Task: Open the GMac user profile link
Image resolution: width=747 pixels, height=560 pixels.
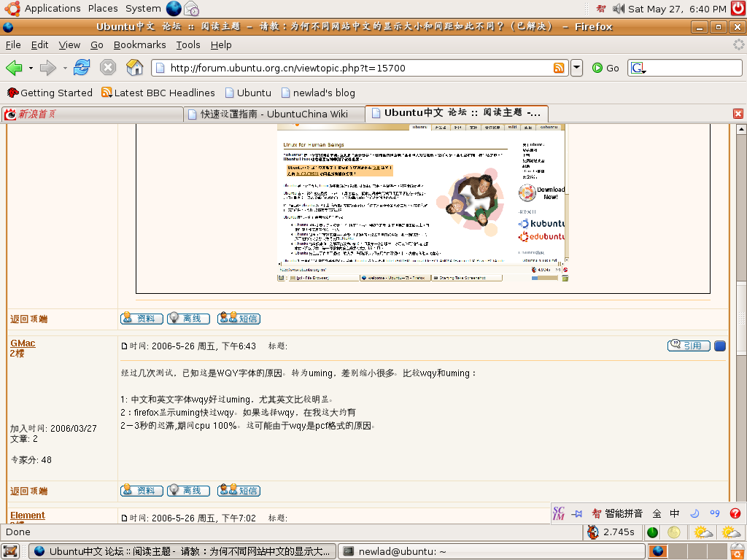Action: 23,343
